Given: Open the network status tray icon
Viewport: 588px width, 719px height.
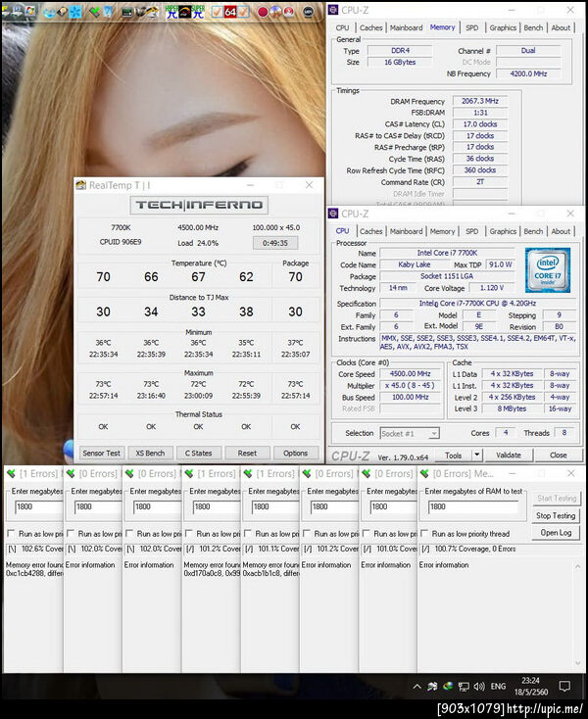Looking at the screenshot, I should click(x=464, y=687).
